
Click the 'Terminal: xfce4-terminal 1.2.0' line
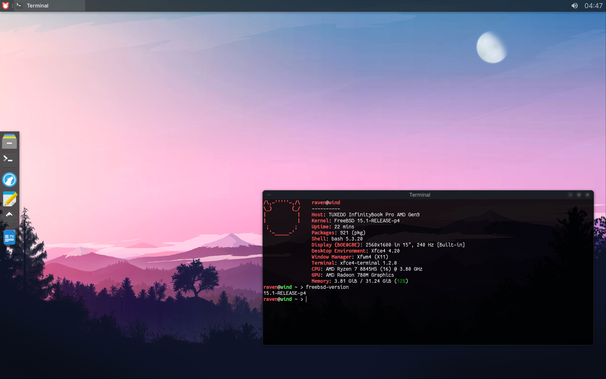click(x=354, y=263)
